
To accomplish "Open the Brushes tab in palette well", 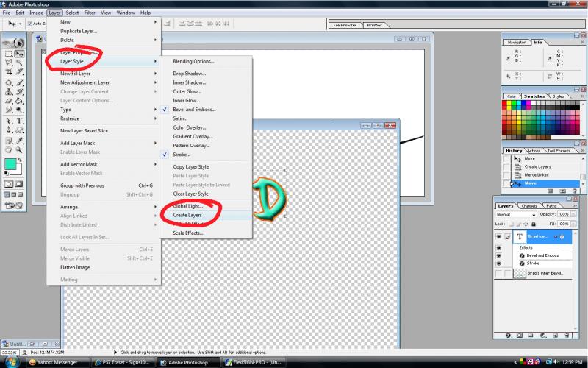I will pyautogui.click(x=375, y=25).
